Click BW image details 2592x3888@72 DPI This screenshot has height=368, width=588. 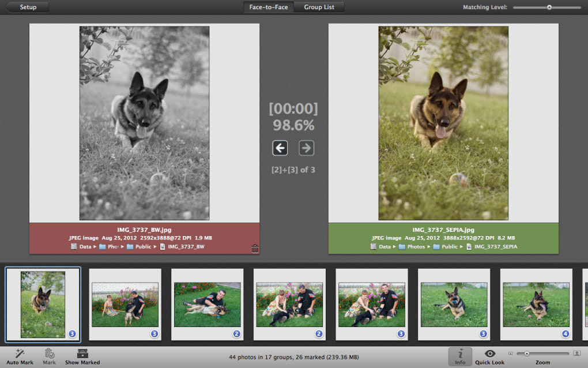(x=166, y=238)
